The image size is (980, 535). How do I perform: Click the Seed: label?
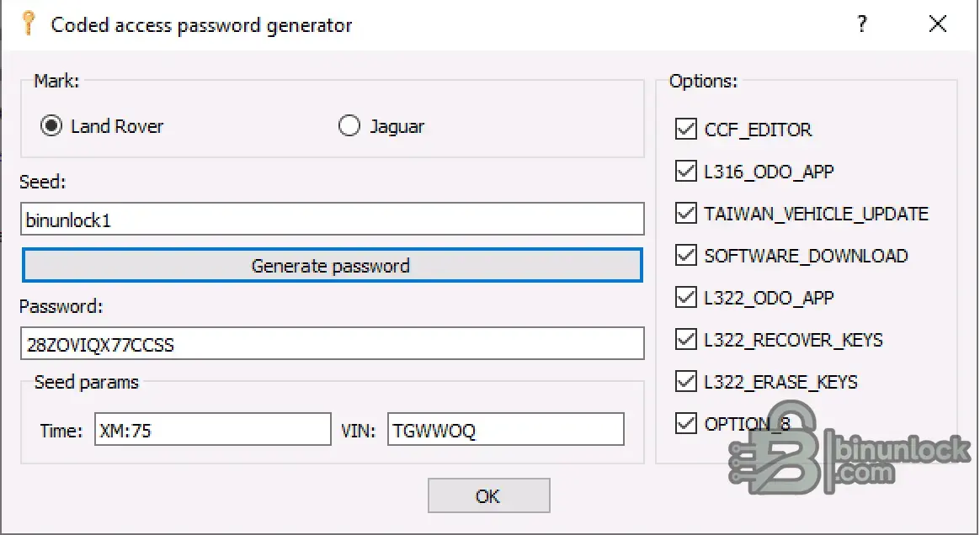point(42,182)
